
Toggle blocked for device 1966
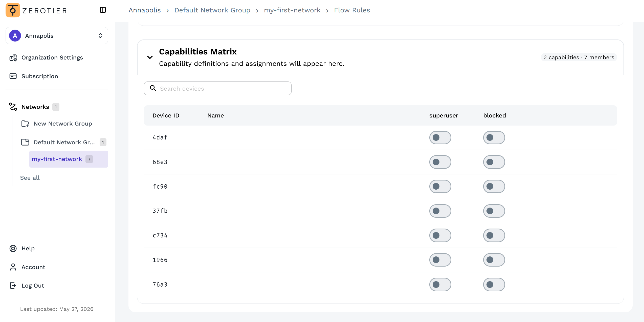[x=494, y=260]
